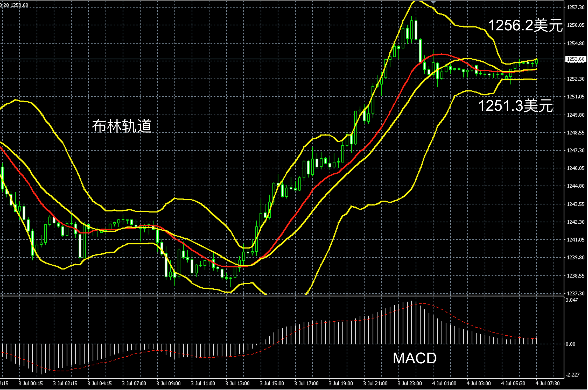Click the 布林轨道 text annotation
This screenshot has width=588, height=390.
point(122,126)
